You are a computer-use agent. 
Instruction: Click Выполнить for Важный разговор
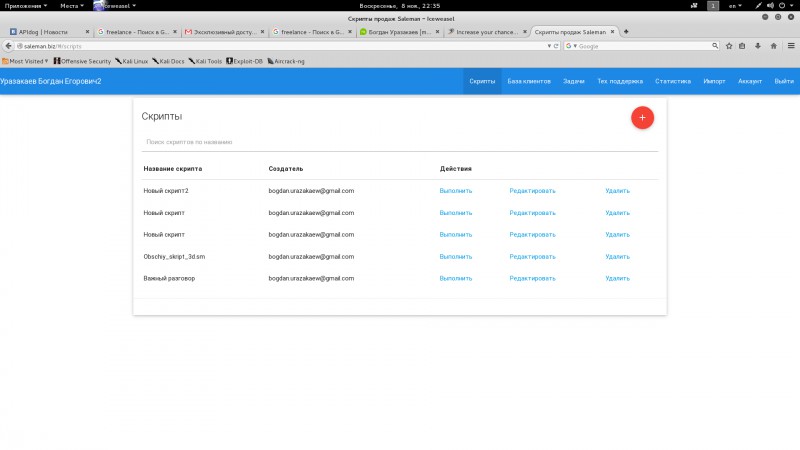pyautogui.click(x=456, y=279)
